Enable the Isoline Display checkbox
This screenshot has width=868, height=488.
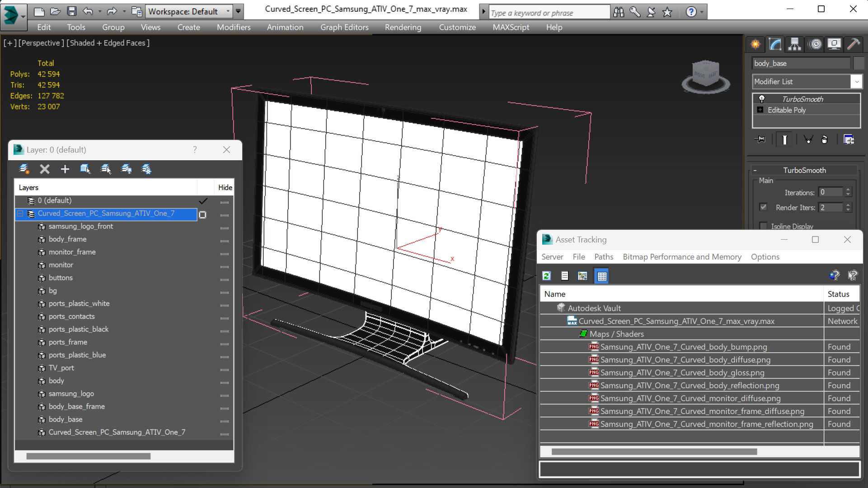763,226
